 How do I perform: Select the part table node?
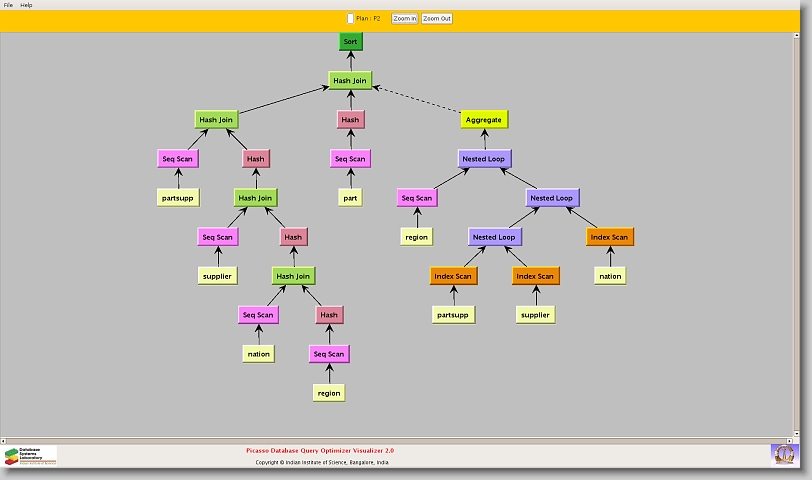point(350,198)
